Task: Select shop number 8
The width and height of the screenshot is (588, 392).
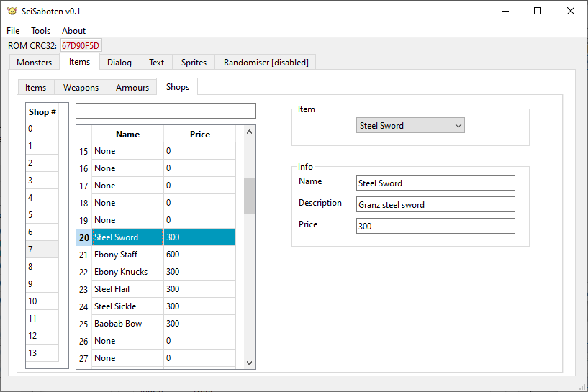Action: [x=42, y=266]
